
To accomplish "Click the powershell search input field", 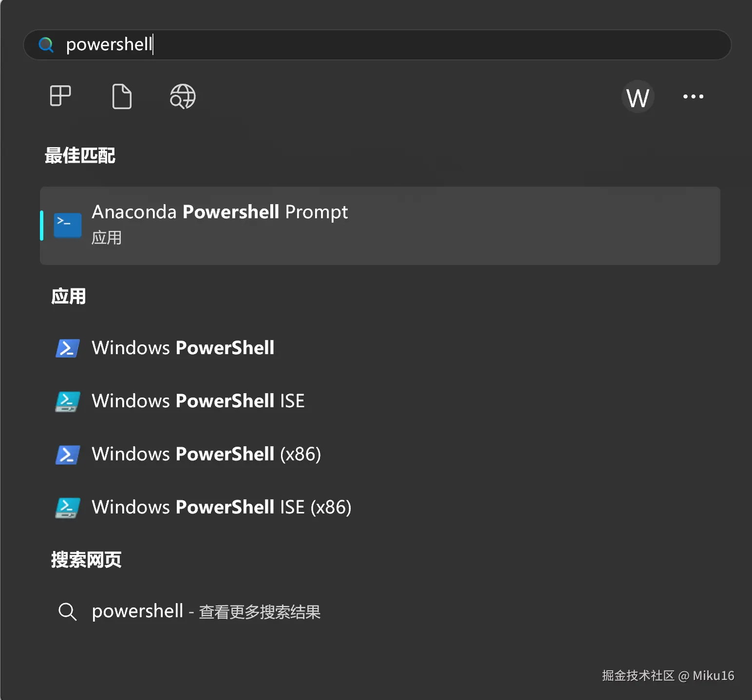I will click(x=390, y=45).
